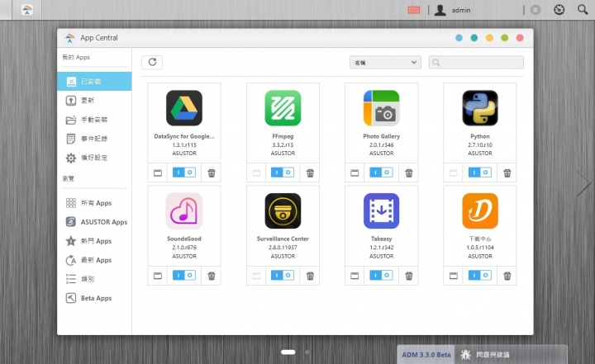Viewport: 595px width, 364px height.
Task: Toggle Surveillance Center on/off switch
Action: tap(283, 276)
